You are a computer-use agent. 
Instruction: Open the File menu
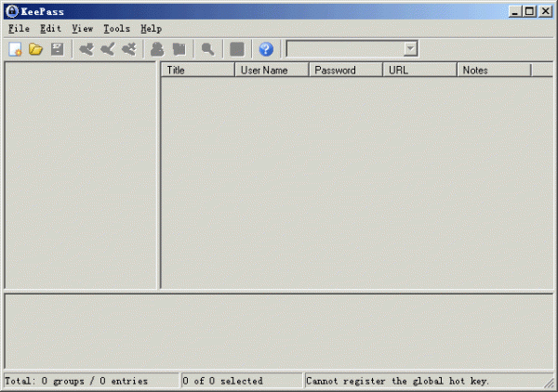click(19, 29)
